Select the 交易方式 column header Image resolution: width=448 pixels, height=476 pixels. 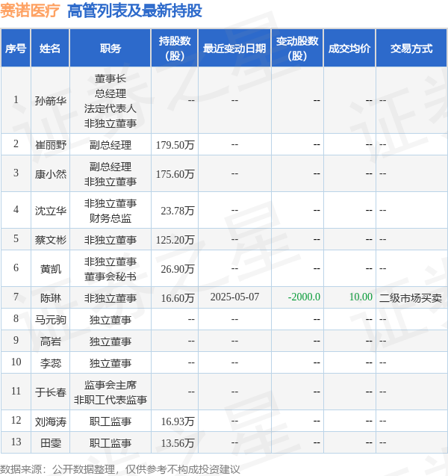pos(411,49)
